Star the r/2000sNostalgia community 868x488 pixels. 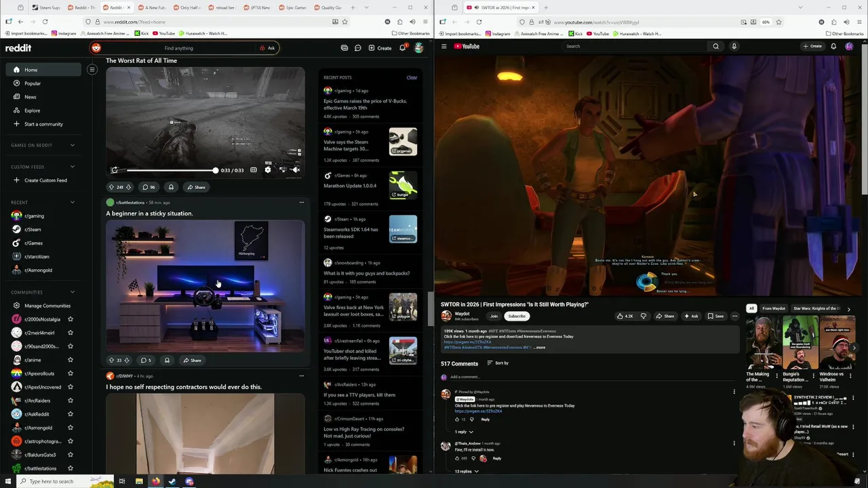point(71,319)
